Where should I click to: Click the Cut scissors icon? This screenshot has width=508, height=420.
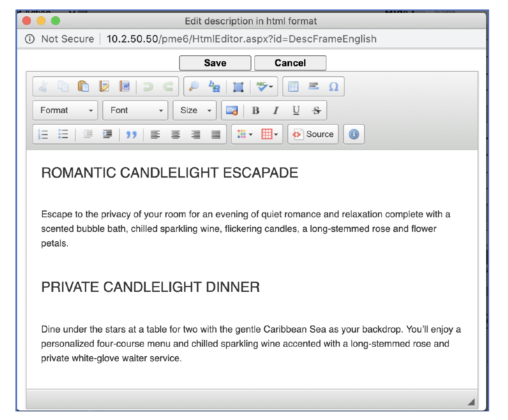click(x=43, y=87)
